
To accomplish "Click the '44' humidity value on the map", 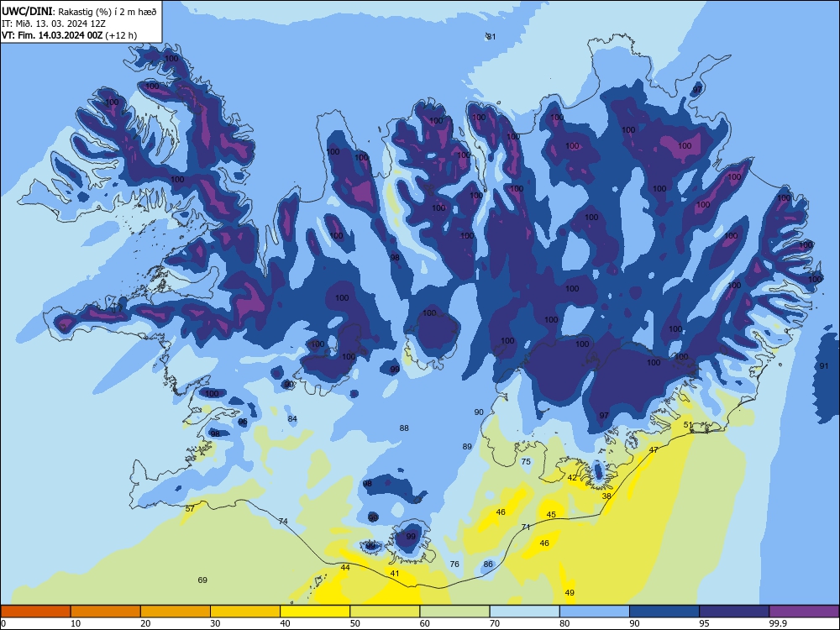I will point(345,567).
